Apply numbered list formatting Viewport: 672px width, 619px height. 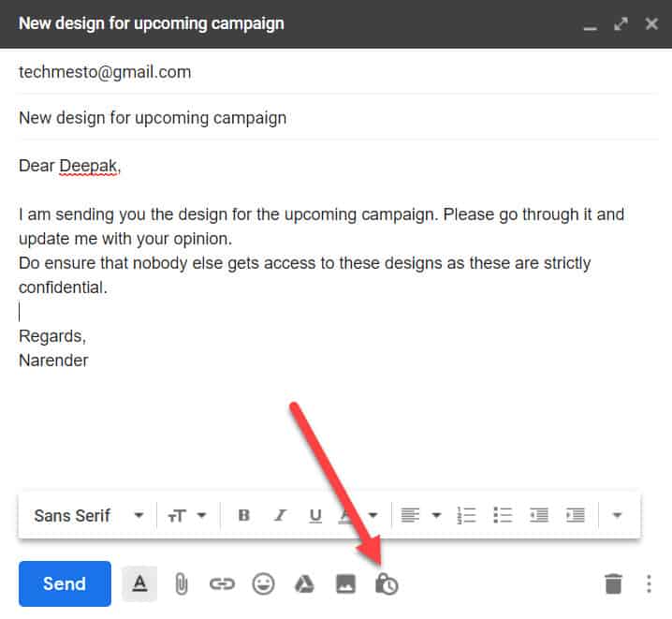pos(466,515)
